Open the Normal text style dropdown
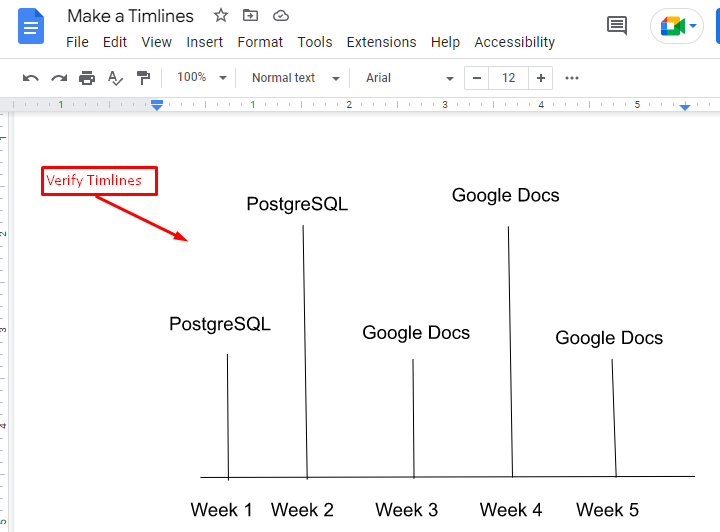The height and width of the screenshot is (532, 720). click(295, 78)
